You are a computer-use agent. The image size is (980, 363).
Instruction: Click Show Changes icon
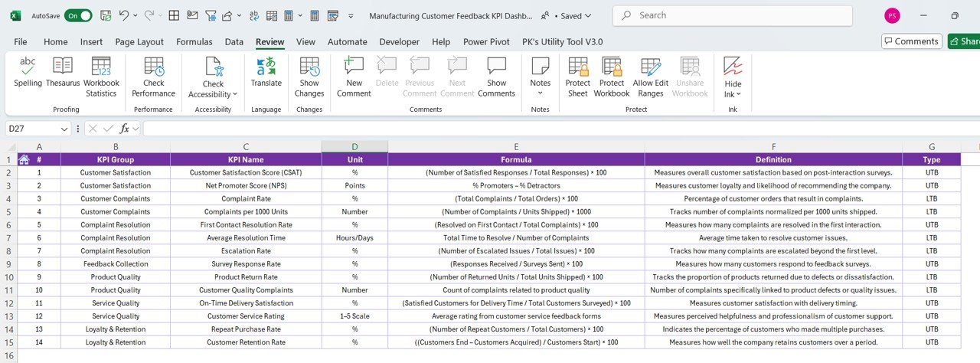pyautogui.click(x=309, y=67)
